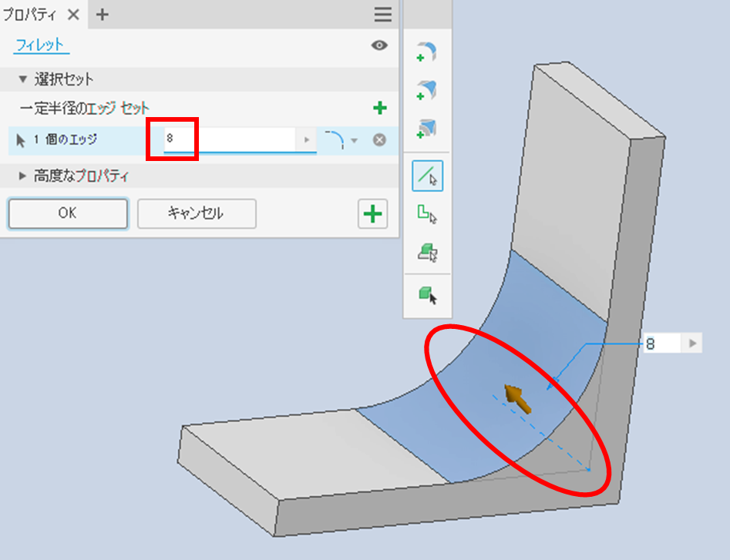The width and height of the screenshot is (730, 560).
Task: Select the プロパティ tab label
Action: tap(30, 15)
